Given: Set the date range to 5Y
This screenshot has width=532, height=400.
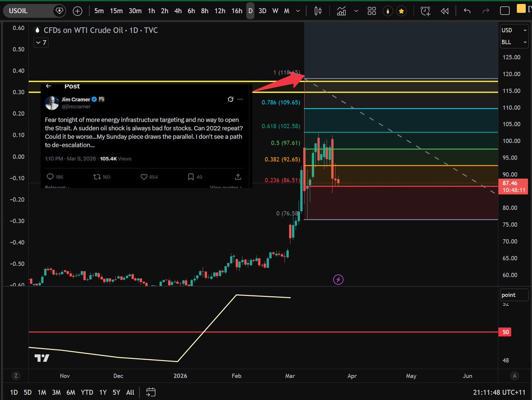Looking at the screenshot, I should click(116, 392).
